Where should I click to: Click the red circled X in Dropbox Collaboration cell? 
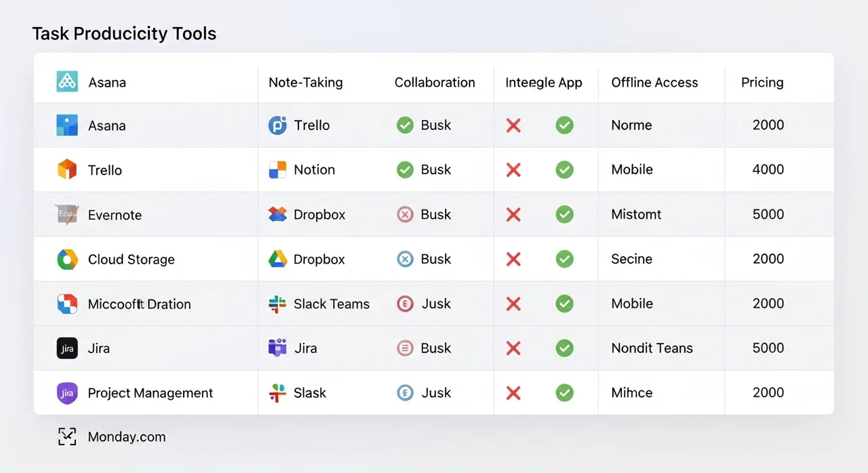[x=405, y=215]
